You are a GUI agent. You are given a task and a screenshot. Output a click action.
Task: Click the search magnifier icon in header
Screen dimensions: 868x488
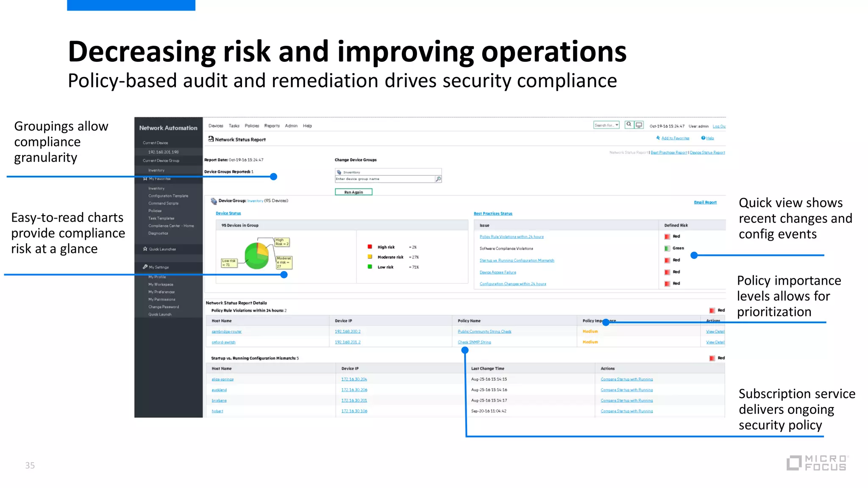tap(629, 125)
